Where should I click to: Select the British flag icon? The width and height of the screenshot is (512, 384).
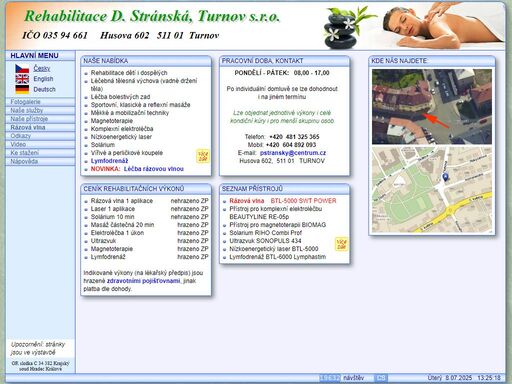(x=22, y=79)
